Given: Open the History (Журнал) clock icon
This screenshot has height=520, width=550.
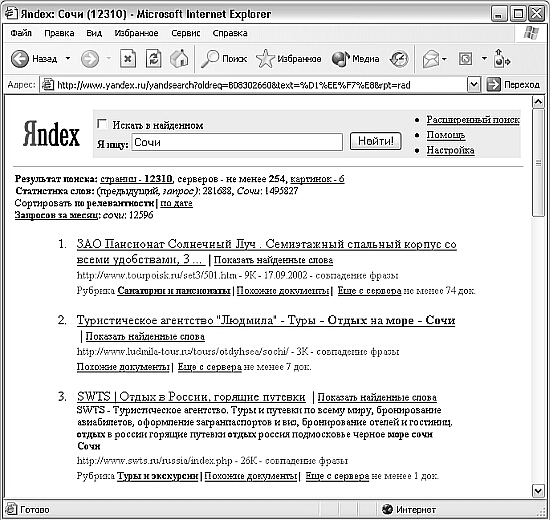Looking at the screenshot, I should click(399, 59).
